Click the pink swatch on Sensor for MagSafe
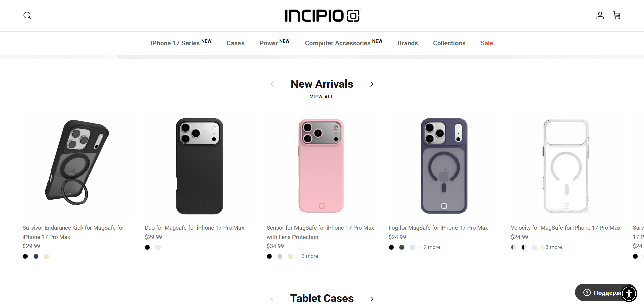 [280, 256]
